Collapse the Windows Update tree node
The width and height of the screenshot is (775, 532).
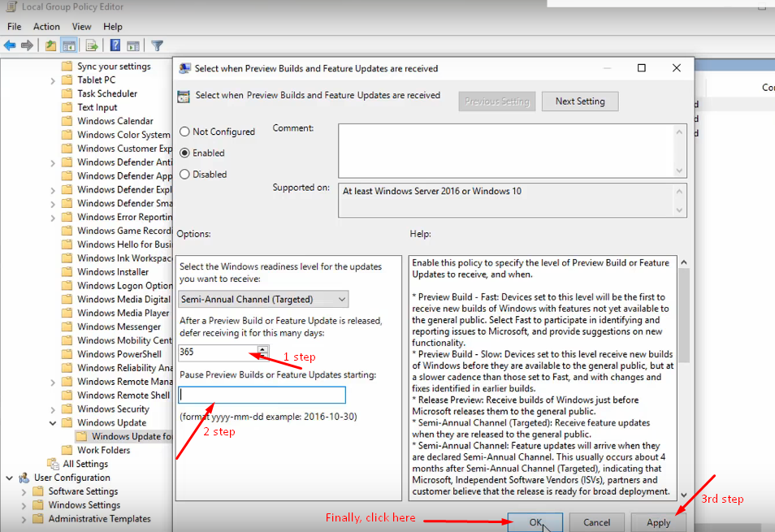coord(53,423)
